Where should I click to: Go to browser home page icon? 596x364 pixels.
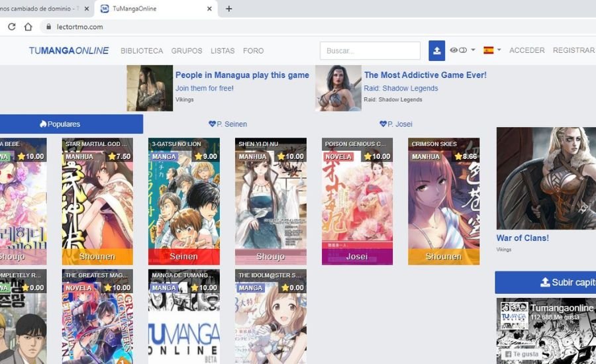click(28, 26)
